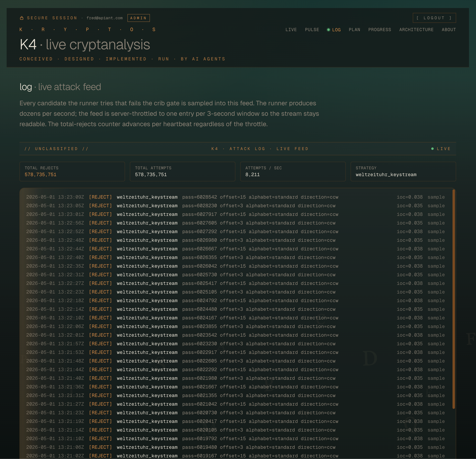Click the Strategy value weltzeituhr_keystream
Viewport: 476px width, 459px height.
(386, 175)
